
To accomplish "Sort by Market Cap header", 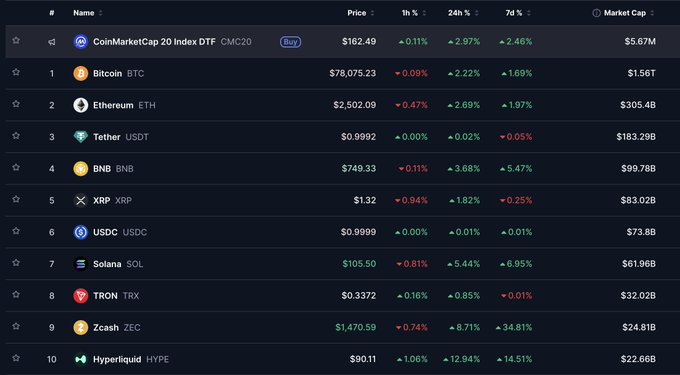I will click(629, 13).
